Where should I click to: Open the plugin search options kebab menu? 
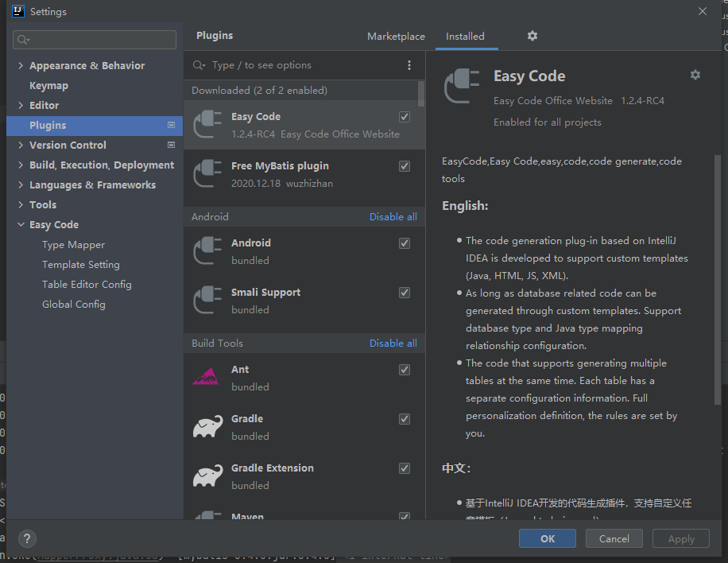pyautogui.click(x=409, y=65)
